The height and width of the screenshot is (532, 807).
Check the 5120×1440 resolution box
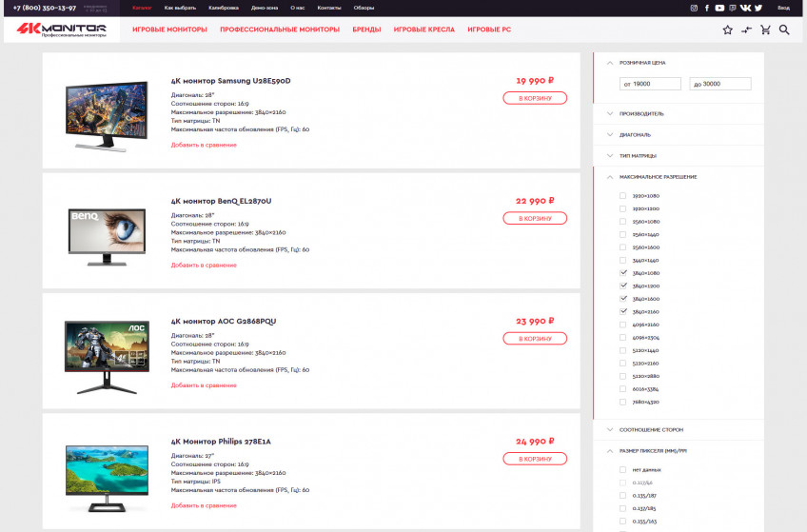[622, 350]
